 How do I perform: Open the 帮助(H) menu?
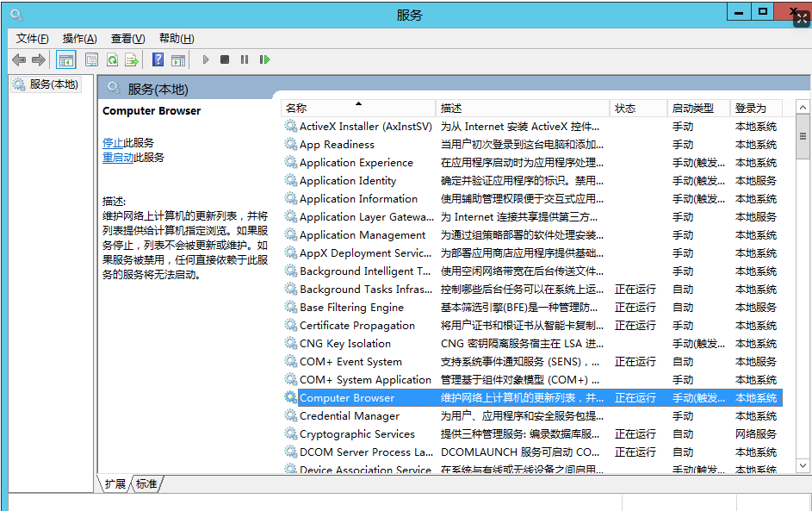coord(177,39)
